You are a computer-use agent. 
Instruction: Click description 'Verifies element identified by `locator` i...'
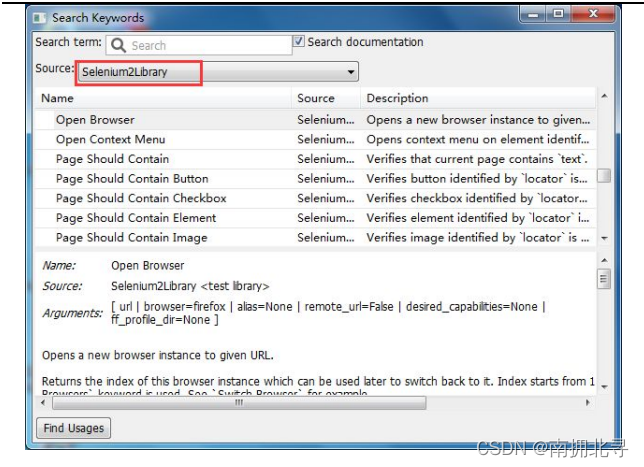[478, 218]
